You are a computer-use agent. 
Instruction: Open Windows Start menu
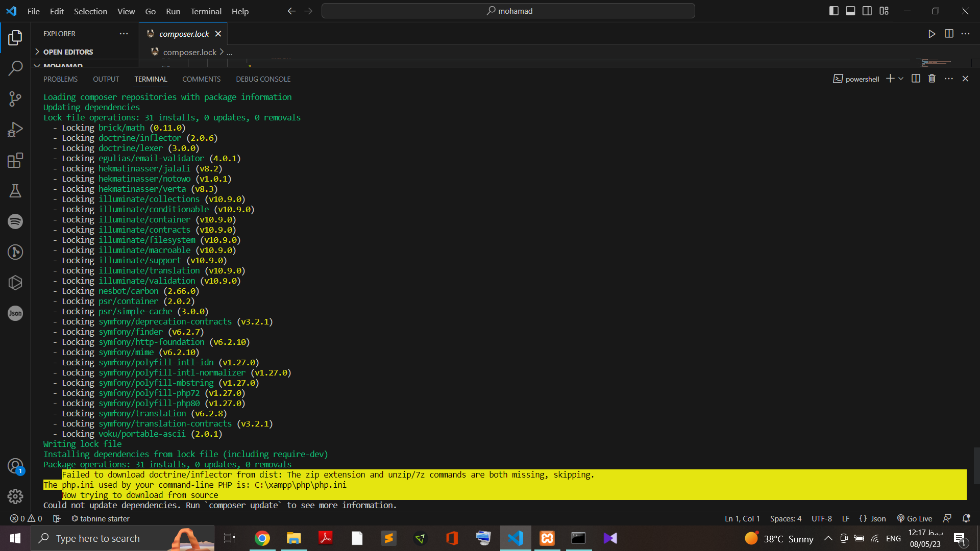(x=15, y=538)
